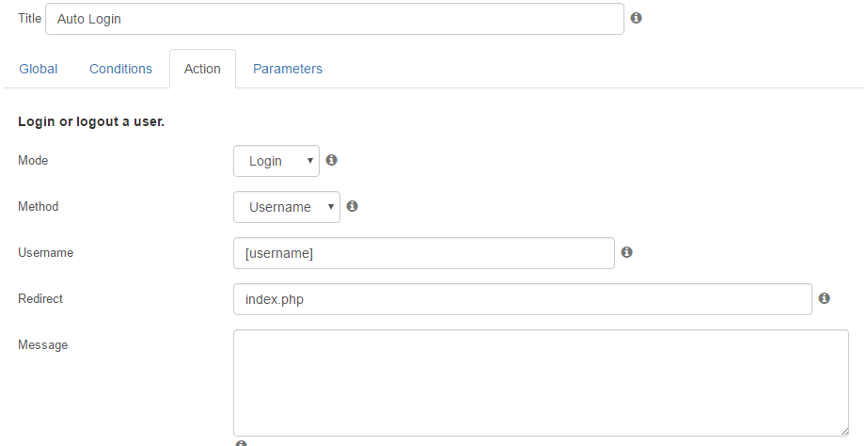Image resolution: width=868 pixels, height=446 pixels.
Task: Grab the Message textarea resize handle
Action: pos(844,431)
